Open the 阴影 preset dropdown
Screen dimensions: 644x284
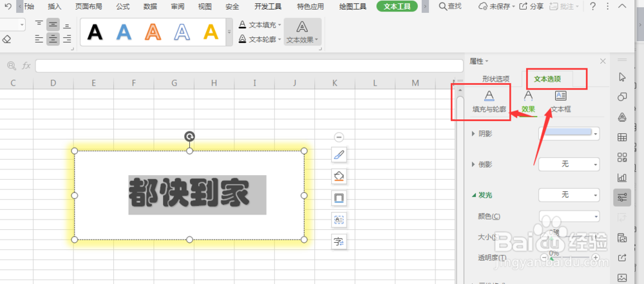point(569,133)
